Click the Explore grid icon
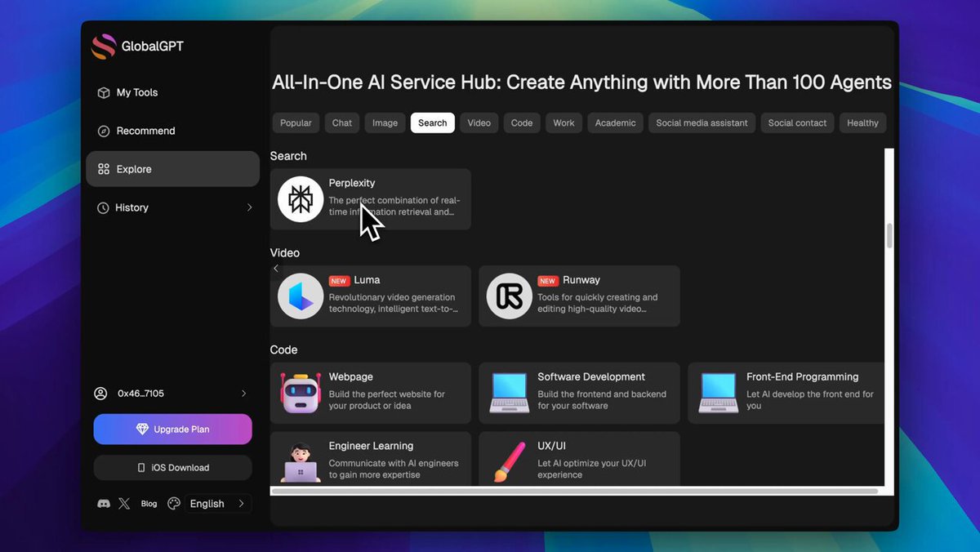This screenshot has height=552, width=980. [104, 169]
